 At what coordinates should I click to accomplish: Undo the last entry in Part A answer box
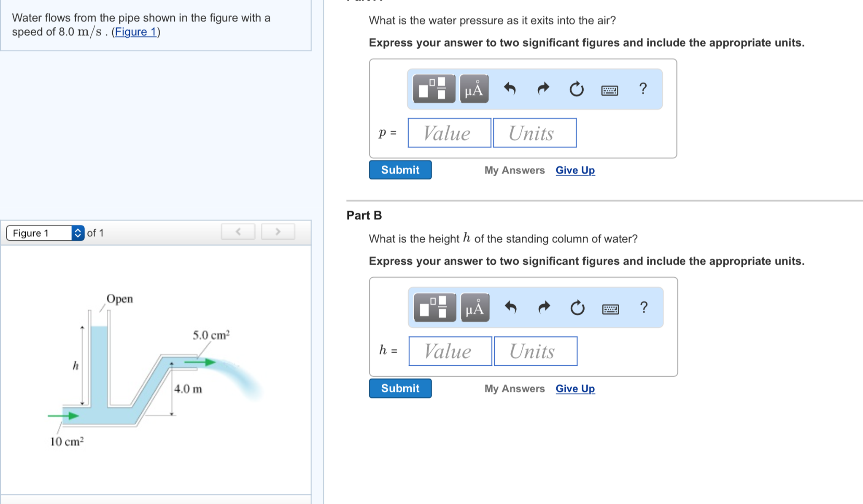click(510, 89)
